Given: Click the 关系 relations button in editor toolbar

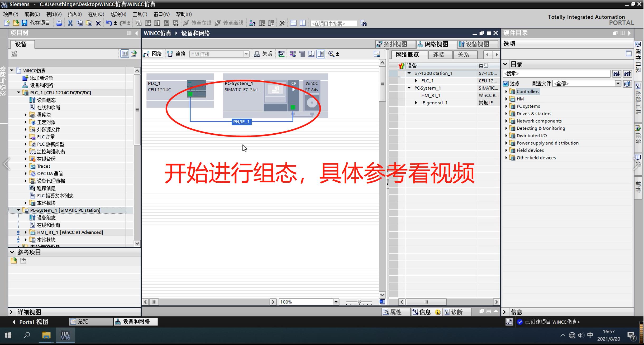Looking at the screenshot, I should [263, 54].
